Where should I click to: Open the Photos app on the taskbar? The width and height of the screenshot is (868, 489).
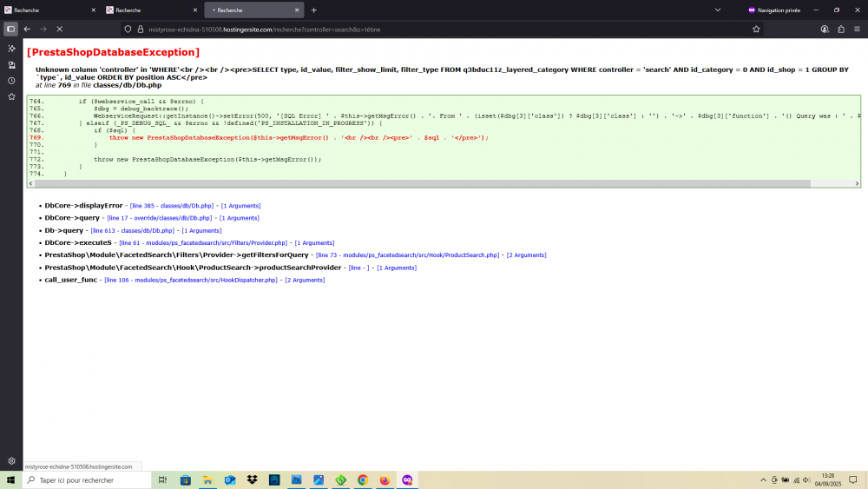tap(319, 480)
